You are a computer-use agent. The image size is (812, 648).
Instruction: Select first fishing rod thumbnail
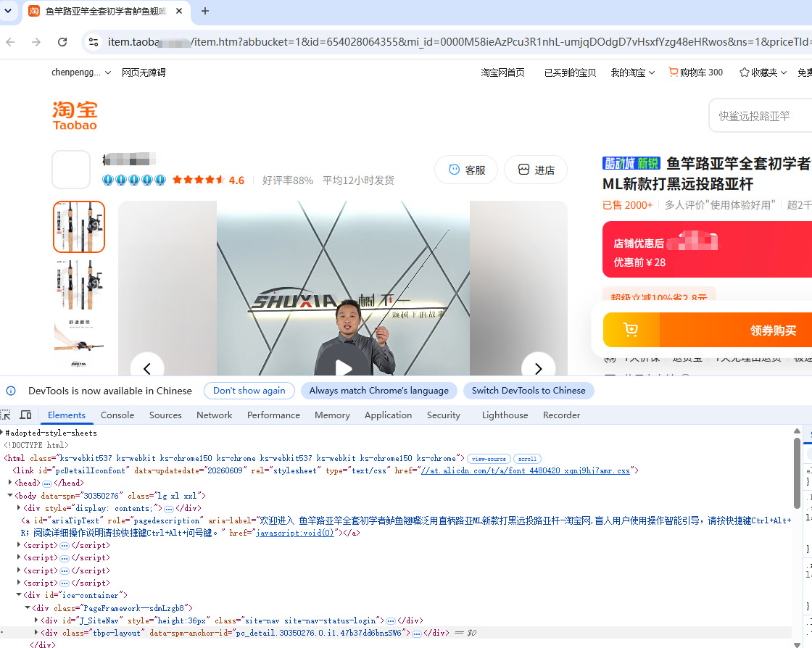pos(79,227)
